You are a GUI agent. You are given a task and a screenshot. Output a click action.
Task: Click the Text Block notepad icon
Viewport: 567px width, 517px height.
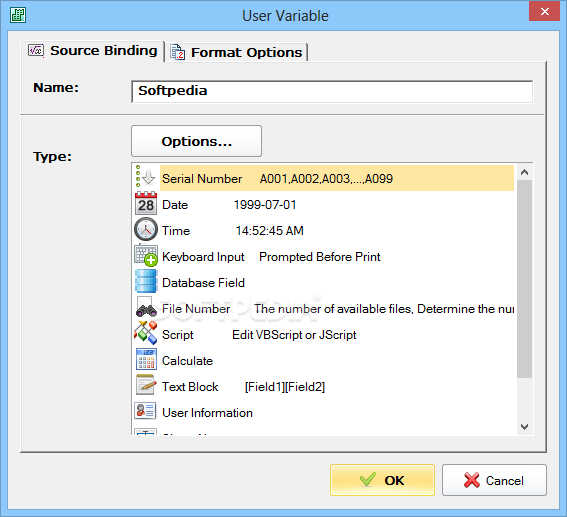(146, 385)
